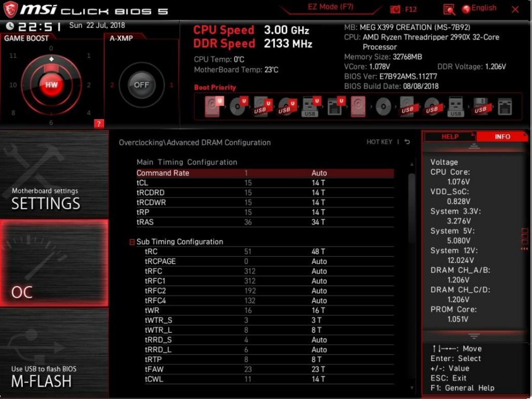Open the BIOS search magnifier icon
The image size is (532, 399).
coord(449,10)
